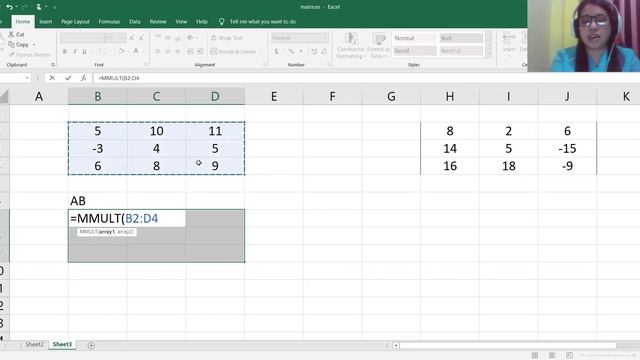Viewport: 640px width, 360px height.
Task: Click the Insert Function fx button
Action: [83, 78]
